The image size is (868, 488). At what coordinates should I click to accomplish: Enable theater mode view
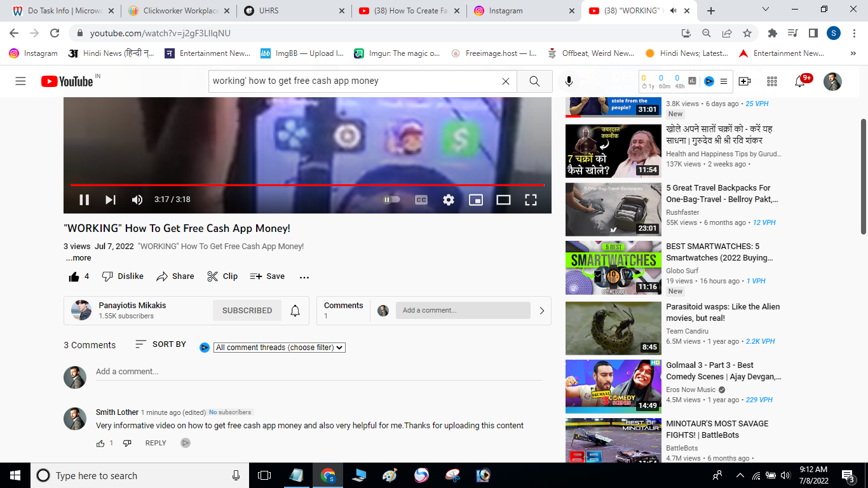(503, 200)
